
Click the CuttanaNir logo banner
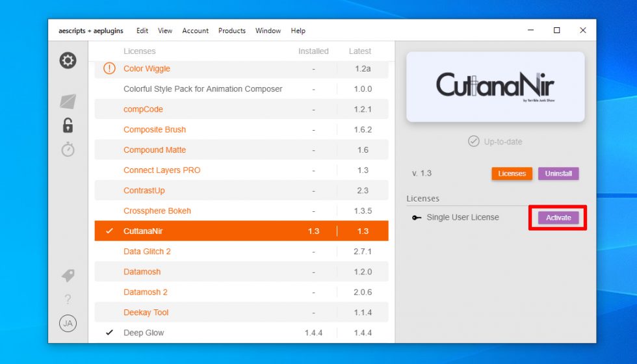click(x=495, y=86)
